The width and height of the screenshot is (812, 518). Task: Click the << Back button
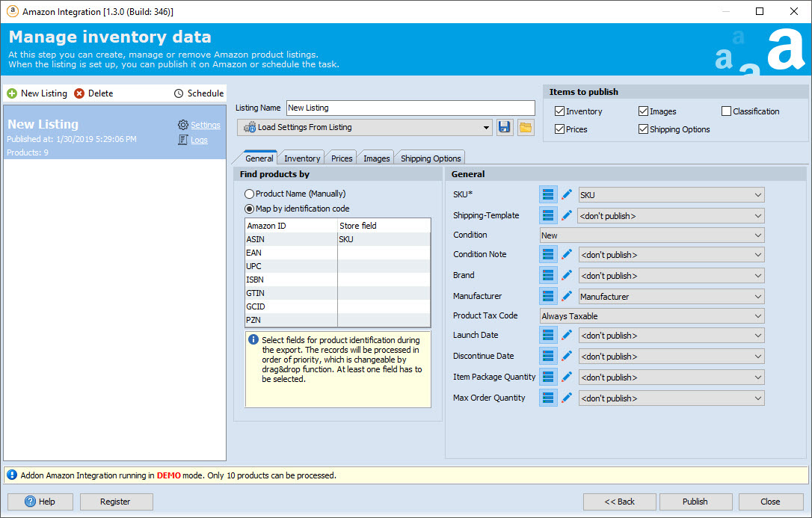coord(619,502)
